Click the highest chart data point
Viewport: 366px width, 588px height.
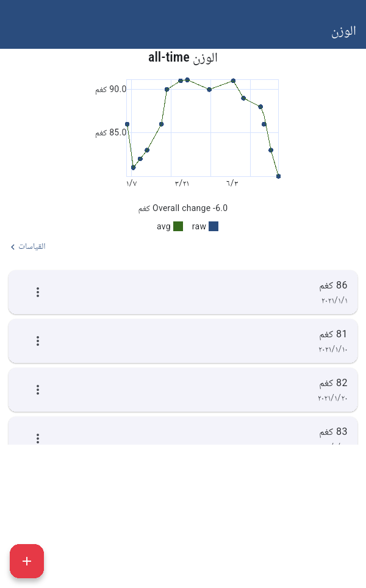coord(187,80)
